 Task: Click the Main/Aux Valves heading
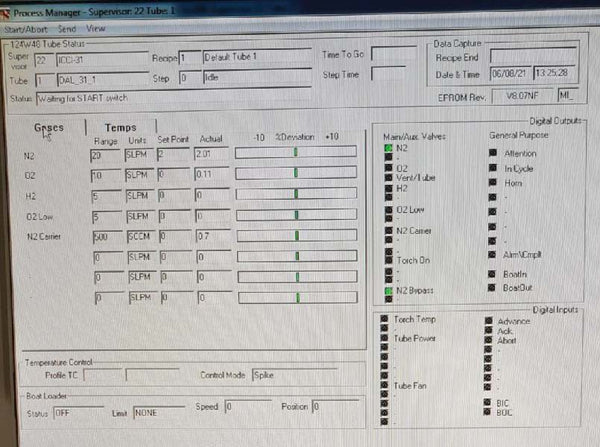click(x=414, y=136)
